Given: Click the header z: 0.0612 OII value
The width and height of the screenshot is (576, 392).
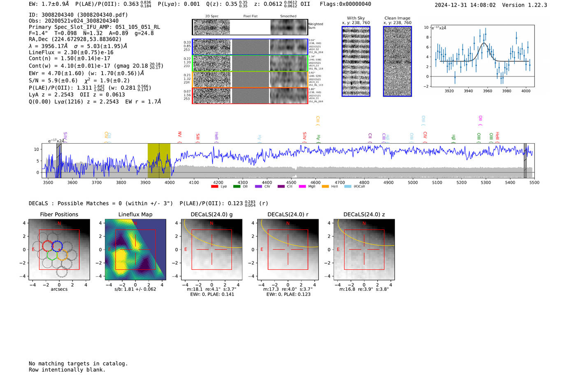Looking at the screenshot, I should (282, 4).
